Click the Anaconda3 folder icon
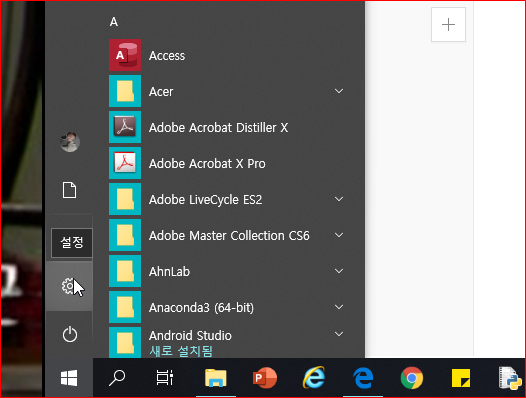 point(125,307)
